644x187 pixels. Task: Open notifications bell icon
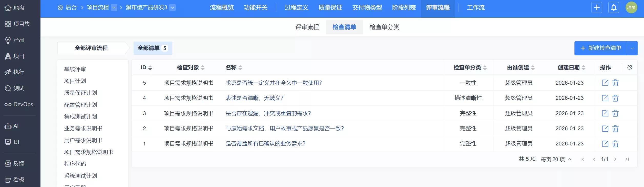click(614, 7)
